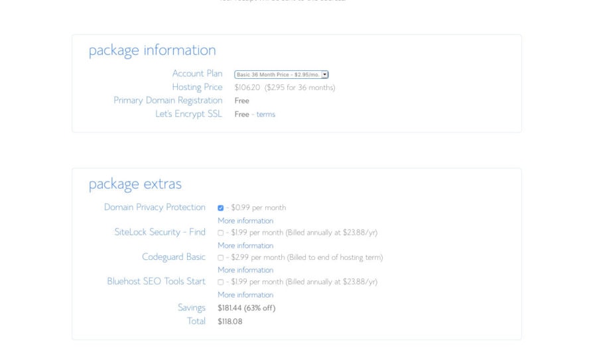597x364 pixels.
Task: Click the 'SiteLock Security - Find' label
Action: coord(160,232)
